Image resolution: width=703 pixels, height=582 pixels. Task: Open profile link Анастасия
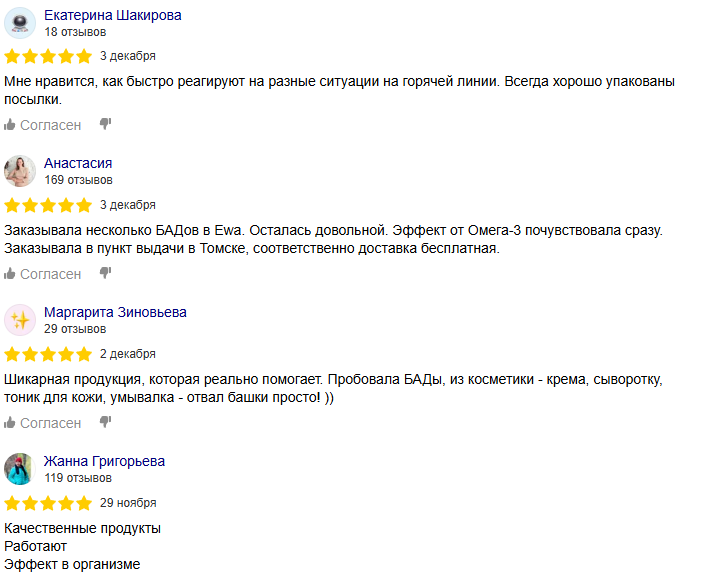pyautogui.click(x=78, y=163)
